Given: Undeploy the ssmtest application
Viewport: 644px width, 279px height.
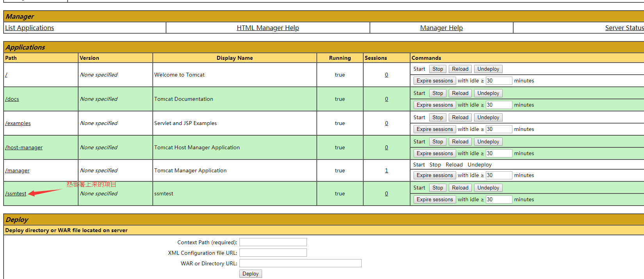Looking at the screenshot, I should tap(488, 188).
